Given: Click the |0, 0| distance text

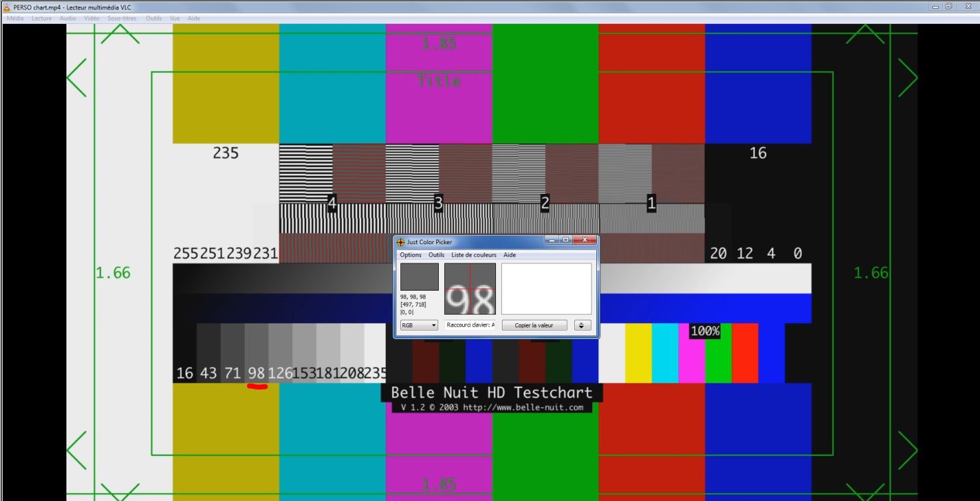Looking at the screenshot, I should coord(407,311).
